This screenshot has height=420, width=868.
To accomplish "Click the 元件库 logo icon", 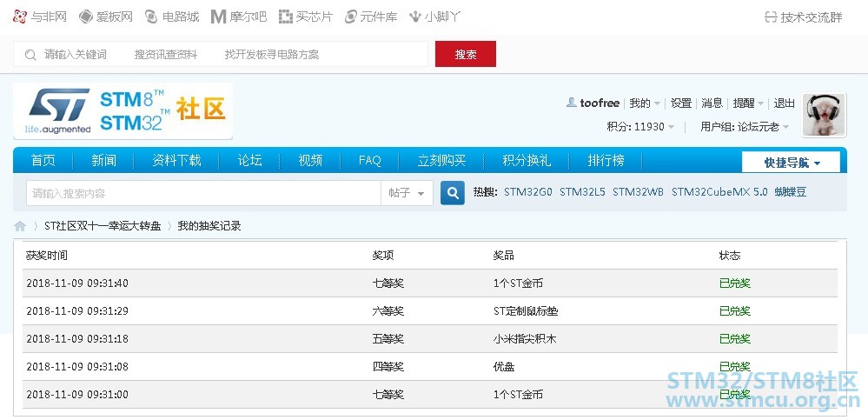I will [x=350, y=17].
